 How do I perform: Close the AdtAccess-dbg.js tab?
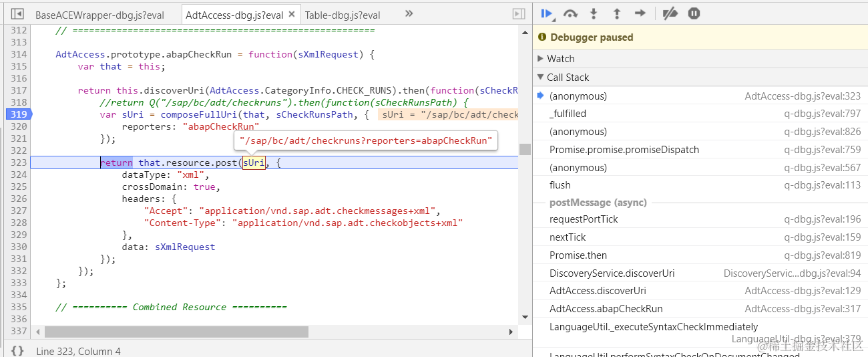pos(292,14)
